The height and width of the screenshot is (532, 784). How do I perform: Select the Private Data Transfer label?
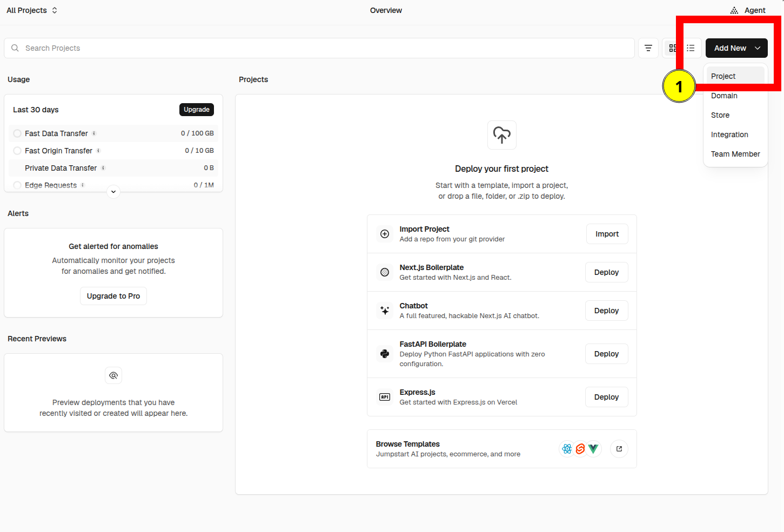click(x=61, y=168)
